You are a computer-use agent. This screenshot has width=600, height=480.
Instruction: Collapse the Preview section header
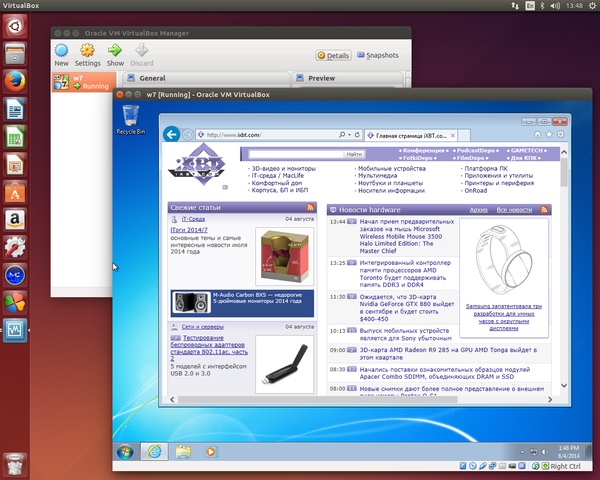321,78
